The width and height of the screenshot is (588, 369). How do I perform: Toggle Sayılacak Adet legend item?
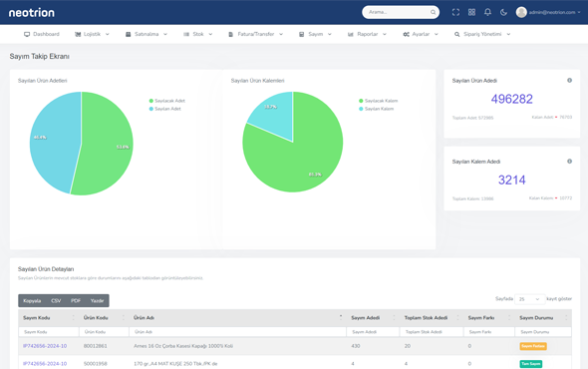pos(166,101)
